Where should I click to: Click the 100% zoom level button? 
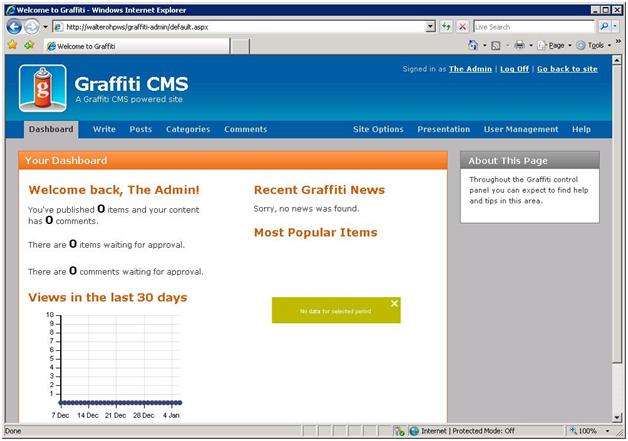(583, 431)
